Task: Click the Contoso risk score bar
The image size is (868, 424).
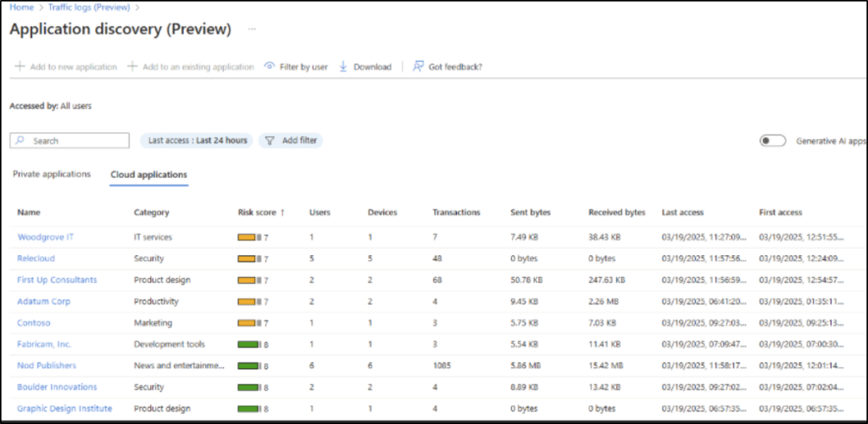Action: 250,323
